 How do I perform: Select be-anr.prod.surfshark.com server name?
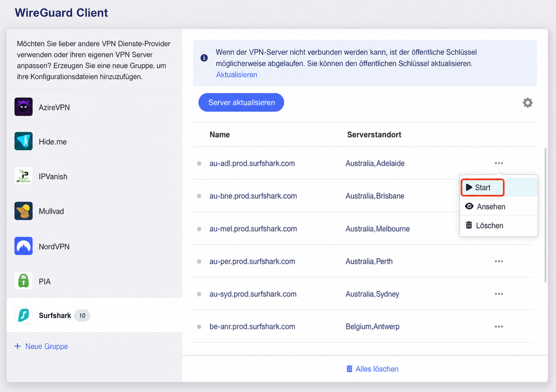(252, 327)
